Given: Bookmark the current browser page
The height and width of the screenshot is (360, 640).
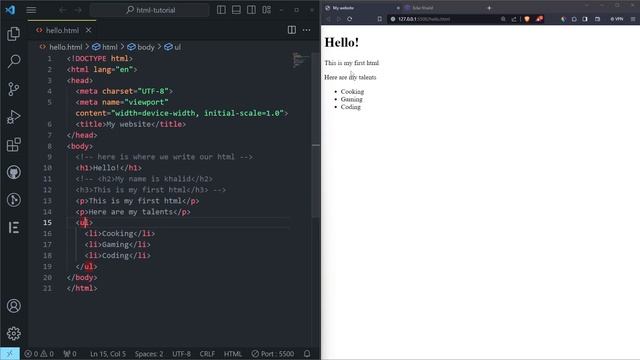Looking at the screenshot, I should click(380, 19).
